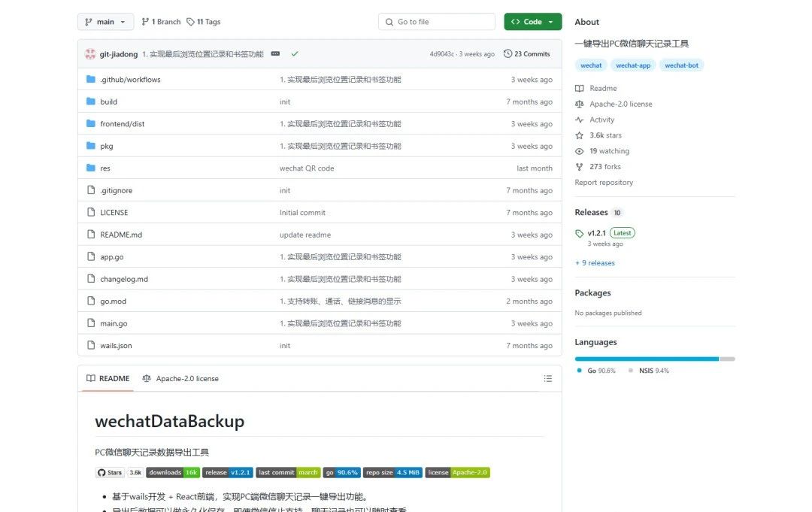Click the git-jiadong author avatar

click(x=91, y=54)
